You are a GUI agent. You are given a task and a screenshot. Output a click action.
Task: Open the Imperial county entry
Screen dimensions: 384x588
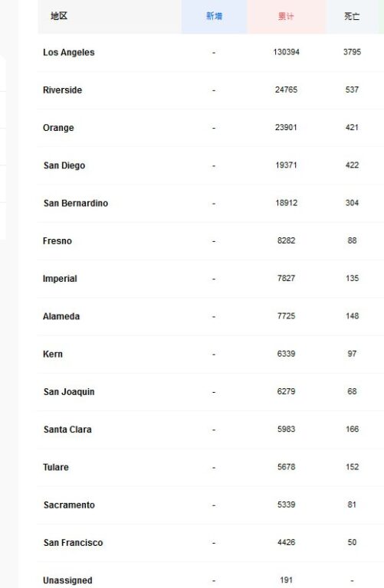pos(60,279)
